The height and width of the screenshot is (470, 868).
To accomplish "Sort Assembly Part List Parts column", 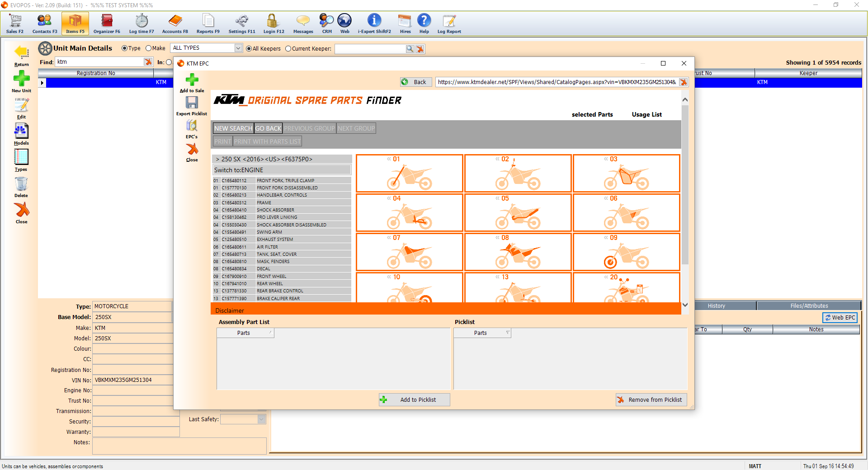I will click(245, 333).
